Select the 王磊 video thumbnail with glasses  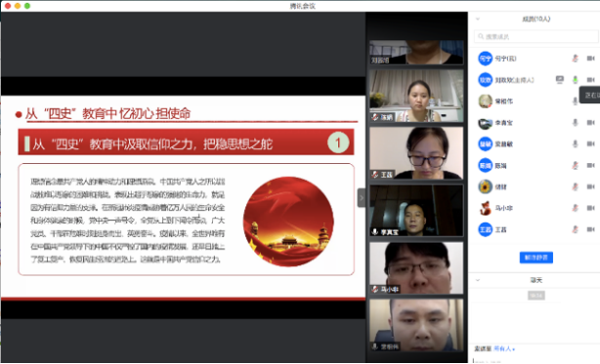[416, 153]
